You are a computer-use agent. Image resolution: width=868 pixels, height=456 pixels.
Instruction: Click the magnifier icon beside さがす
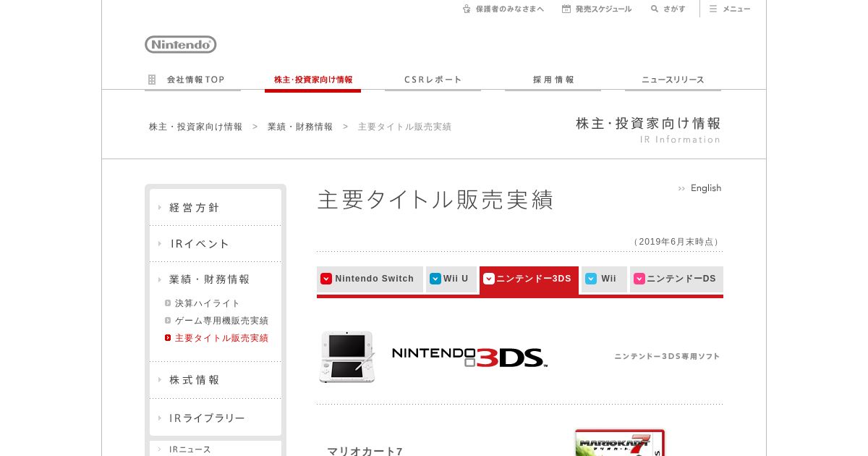click(655, 9)
